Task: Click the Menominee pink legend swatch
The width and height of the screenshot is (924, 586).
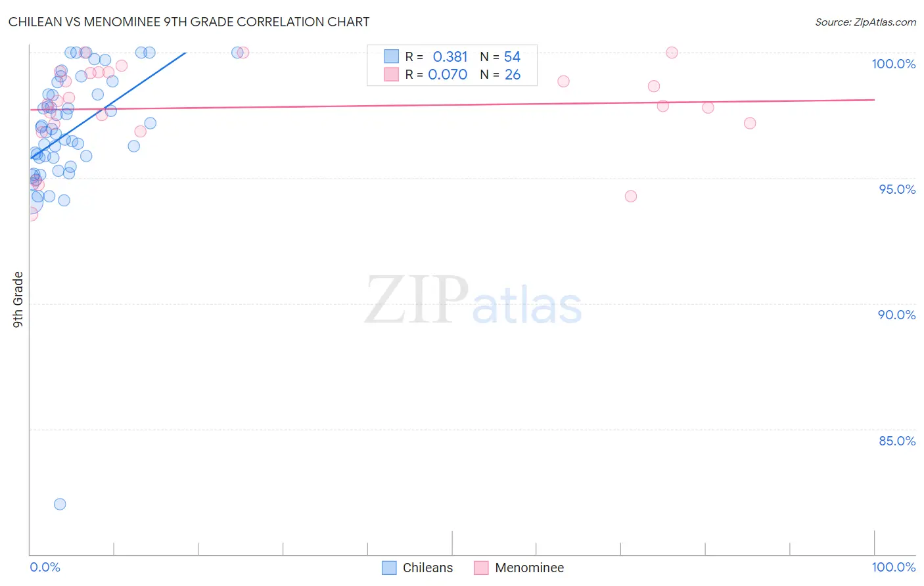Action: pos(481,568)
